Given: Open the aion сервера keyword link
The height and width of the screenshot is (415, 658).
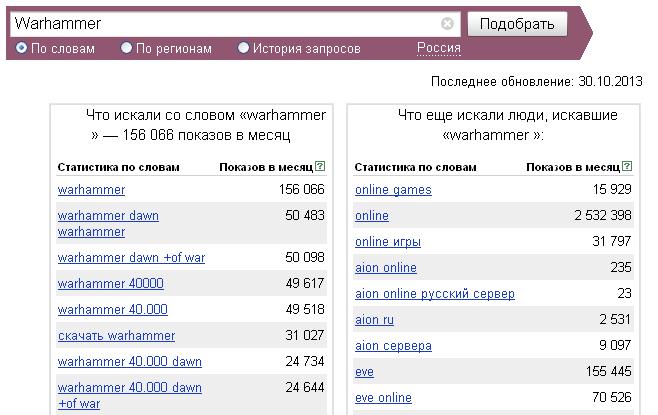Looking at the screenshot, I should (393, 346).
